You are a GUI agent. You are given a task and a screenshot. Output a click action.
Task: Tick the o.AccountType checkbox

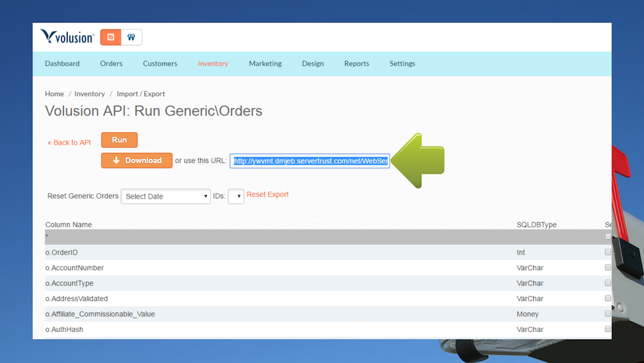click(608, 283)
